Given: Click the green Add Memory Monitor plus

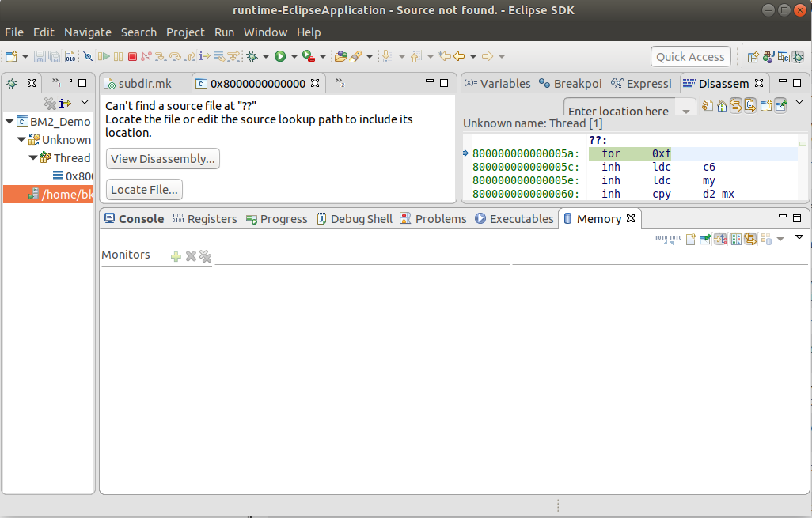Looking at the screenshot, I should (x=176, y=256).
